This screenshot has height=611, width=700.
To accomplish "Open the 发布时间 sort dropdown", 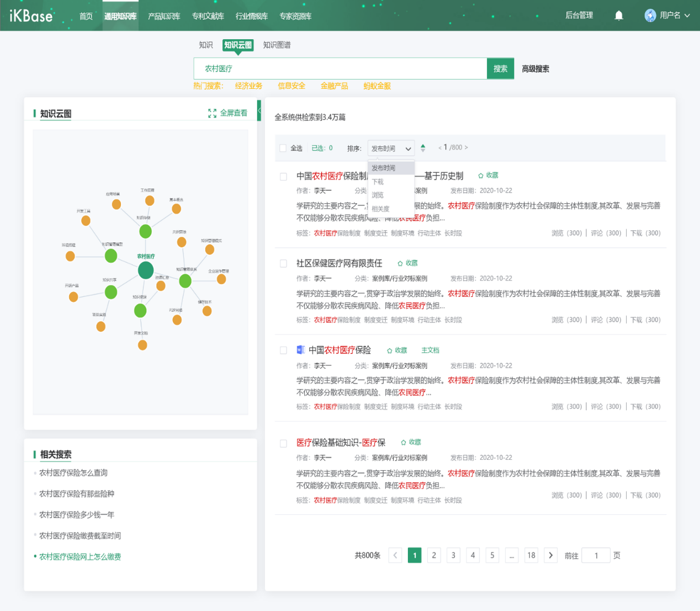I will click(x=391, y=148).
